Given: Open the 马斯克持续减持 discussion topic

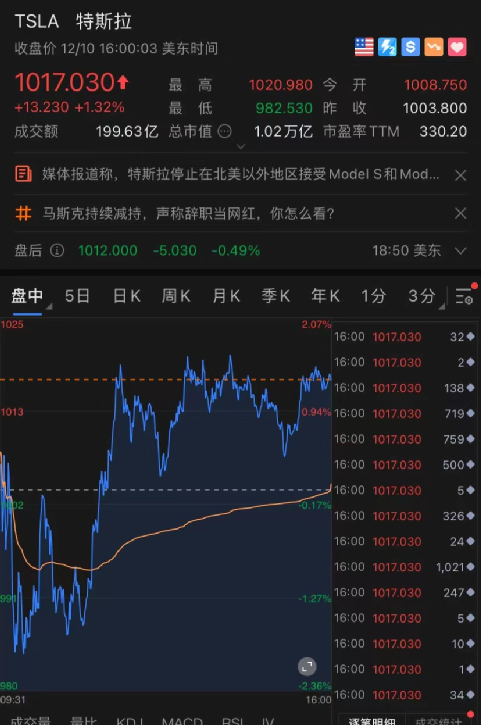Looking at the screenshot, I should click(x=188, y=213).
